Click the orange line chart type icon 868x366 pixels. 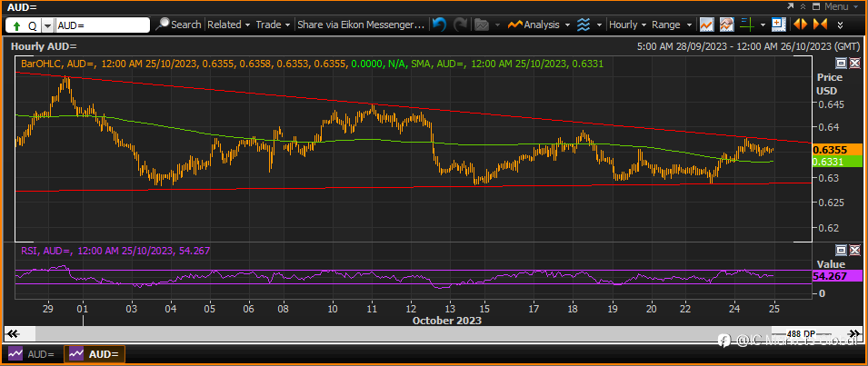coord(706,25)
